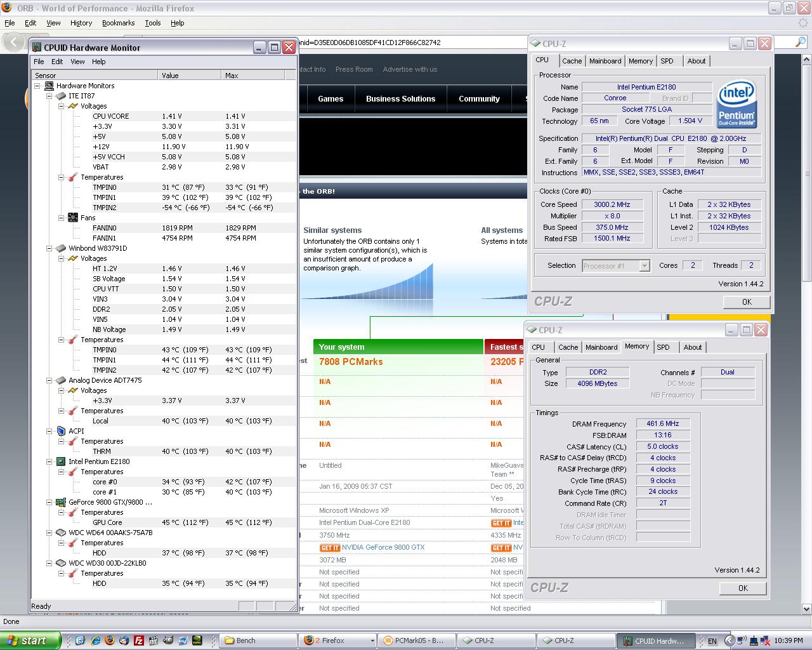Click GET IT badge beside NVIDIA GeForce 9800 GTX
Viewport: 812px width, 650px height.
(330, 548)
